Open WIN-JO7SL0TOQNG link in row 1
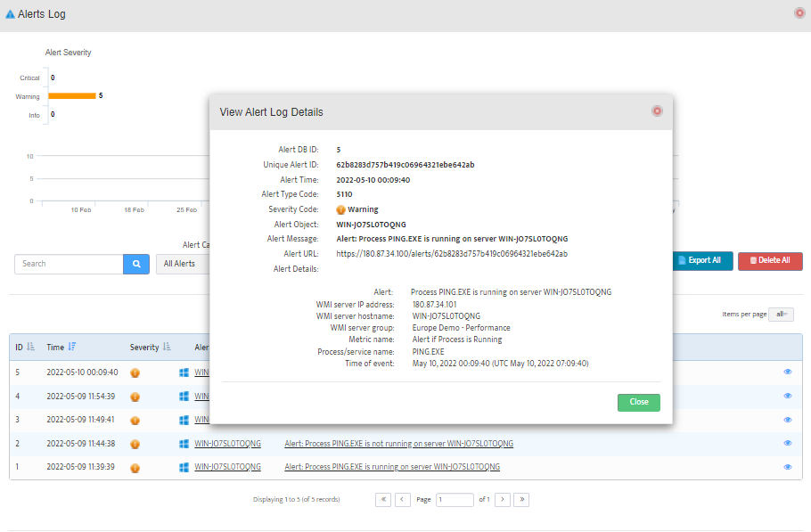The height and width of the screenshot is (532, 811). 227,467
